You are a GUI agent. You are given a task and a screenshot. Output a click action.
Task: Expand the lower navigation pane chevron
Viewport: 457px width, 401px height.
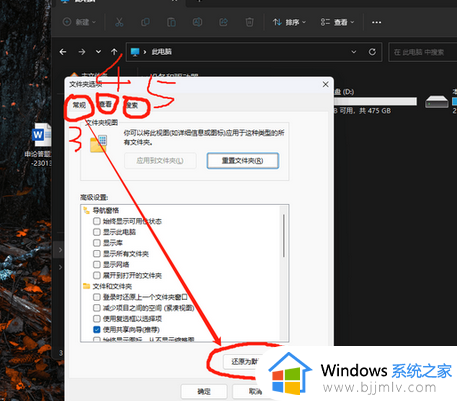60,267
